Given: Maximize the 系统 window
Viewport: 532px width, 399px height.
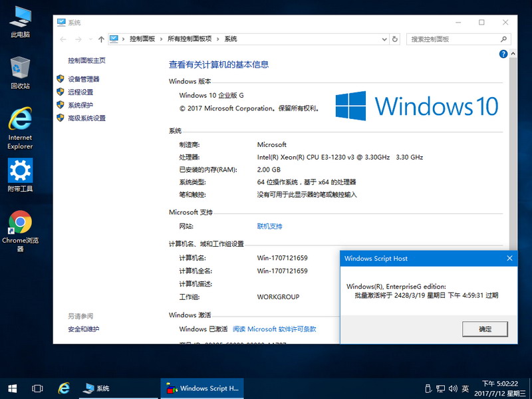Looking at the screenshot, I should click(481, 23).
